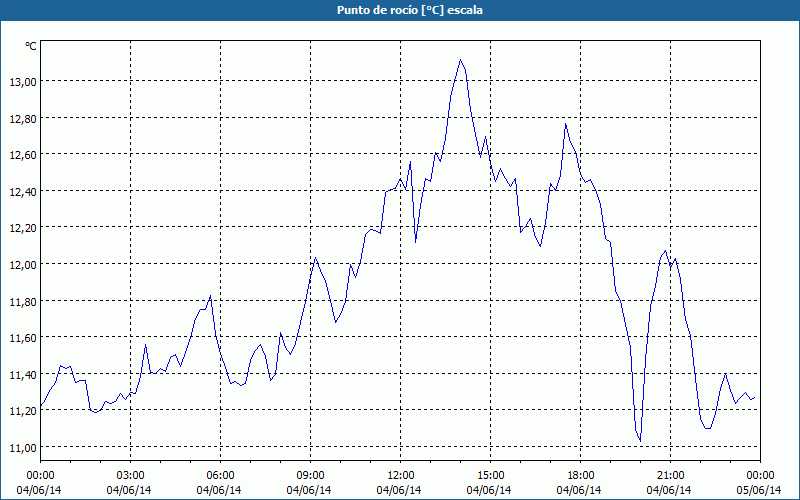Click the 04/06/14 date under 06:00
The image size is (800, 500).
tap(219, 490)
